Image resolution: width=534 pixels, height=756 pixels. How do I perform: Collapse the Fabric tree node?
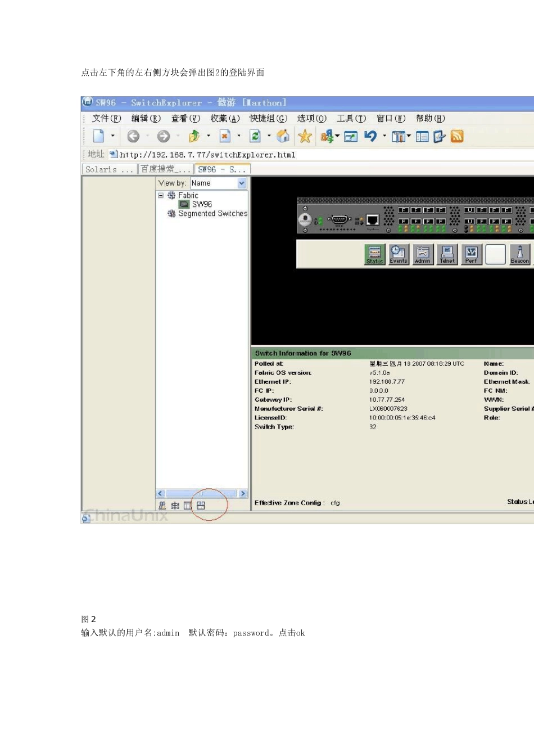coord(161,195)
